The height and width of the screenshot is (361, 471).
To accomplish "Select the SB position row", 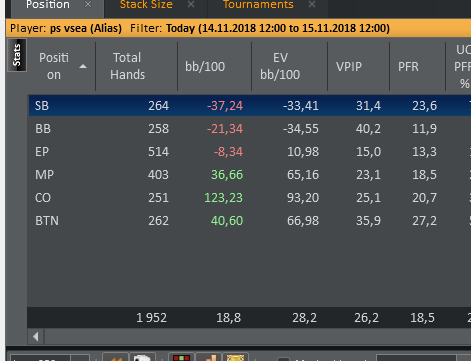I will (x=250, y=106).
